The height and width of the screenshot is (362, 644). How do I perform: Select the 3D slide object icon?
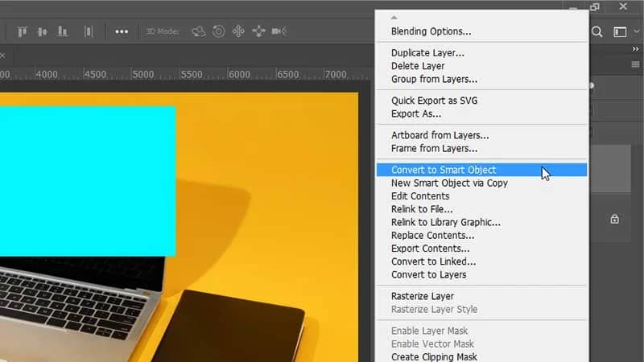(258, 31)
